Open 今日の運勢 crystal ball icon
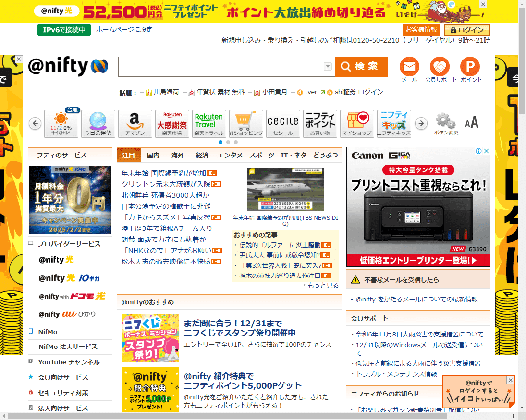Screen dimensions: 526x420 98,124
